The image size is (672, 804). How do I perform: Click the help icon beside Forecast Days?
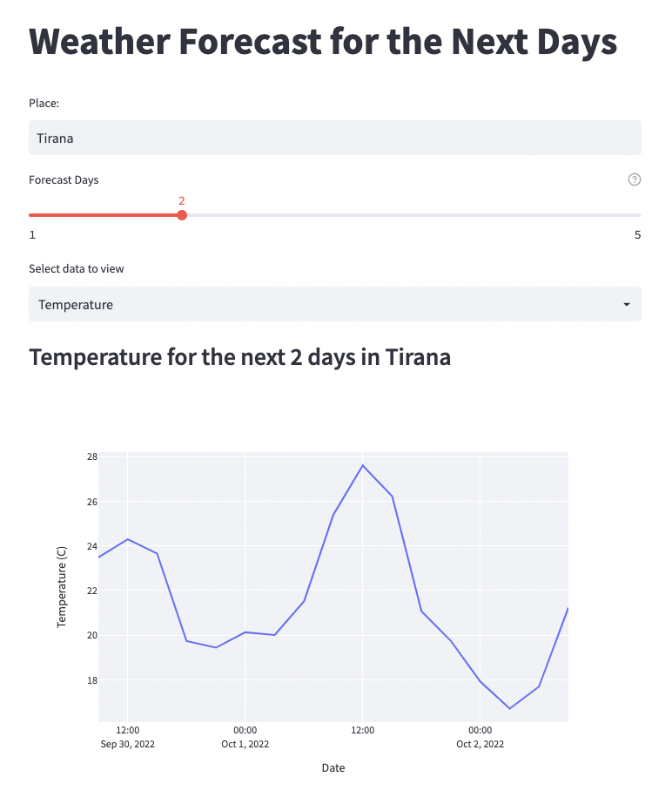[x=634, y=180]
